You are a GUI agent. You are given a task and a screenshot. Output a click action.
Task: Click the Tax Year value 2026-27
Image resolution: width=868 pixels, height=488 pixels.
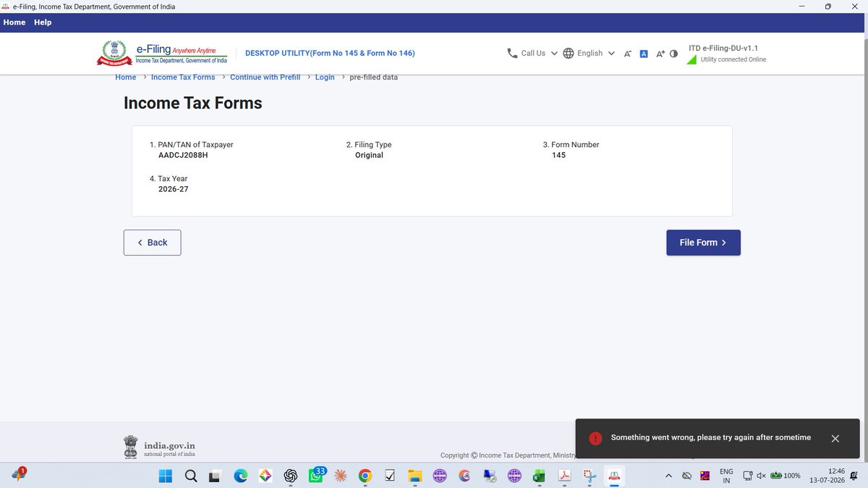tap(174, 189)
